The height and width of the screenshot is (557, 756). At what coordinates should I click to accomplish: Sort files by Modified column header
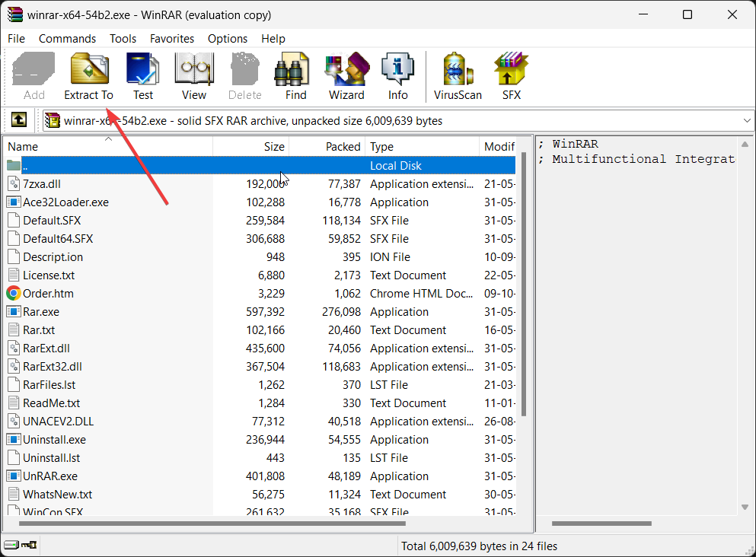[x=498, y=146]
